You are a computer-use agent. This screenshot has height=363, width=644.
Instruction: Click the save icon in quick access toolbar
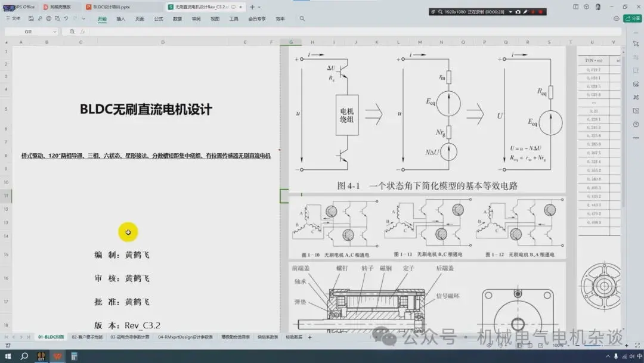[31, 18]
